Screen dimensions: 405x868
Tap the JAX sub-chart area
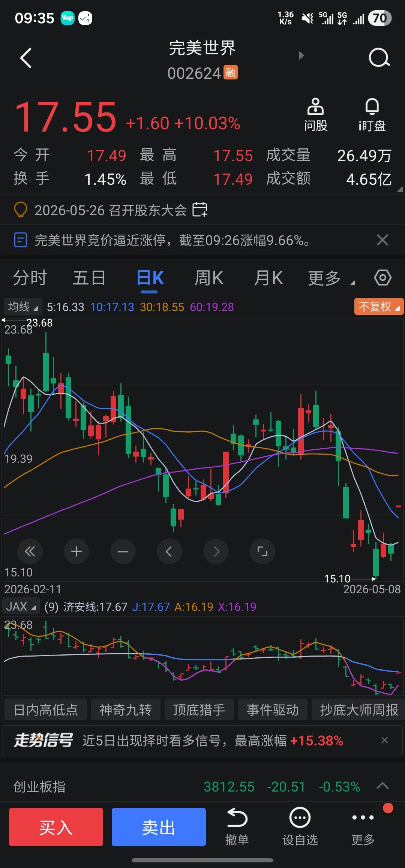[x=202, y=656]
